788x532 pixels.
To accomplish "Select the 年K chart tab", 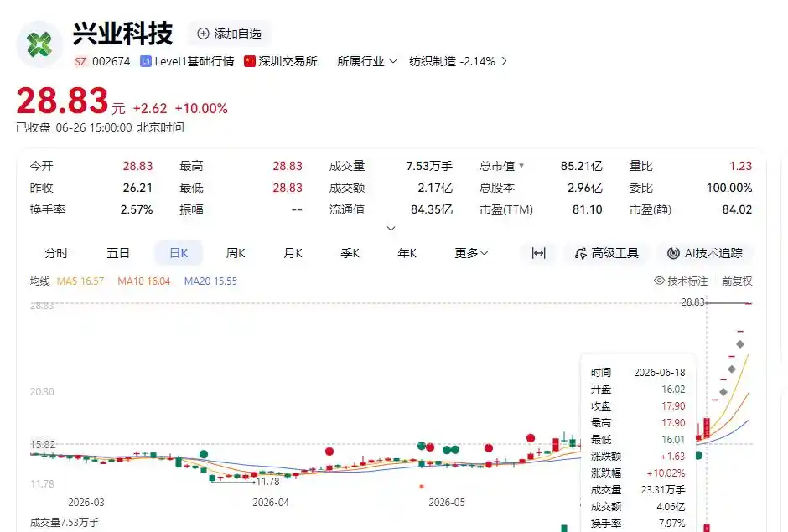I will 407,253.
